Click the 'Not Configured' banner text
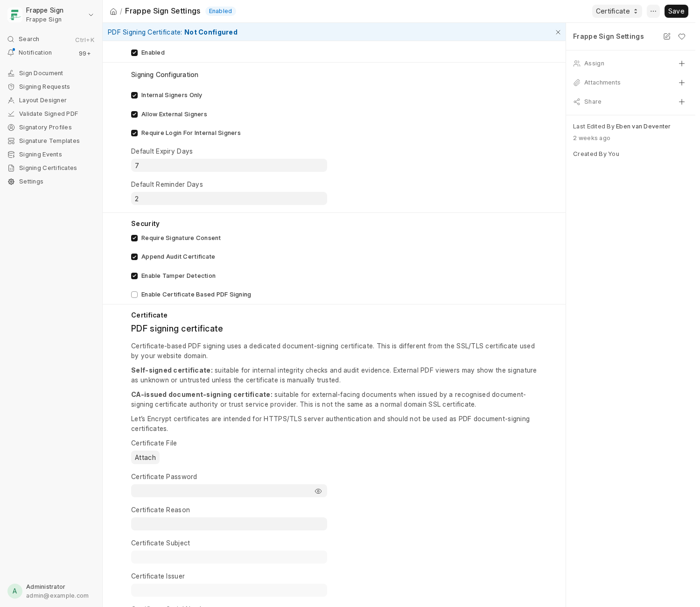This screenshot has width=700, height=607. (x=211, y=32)
